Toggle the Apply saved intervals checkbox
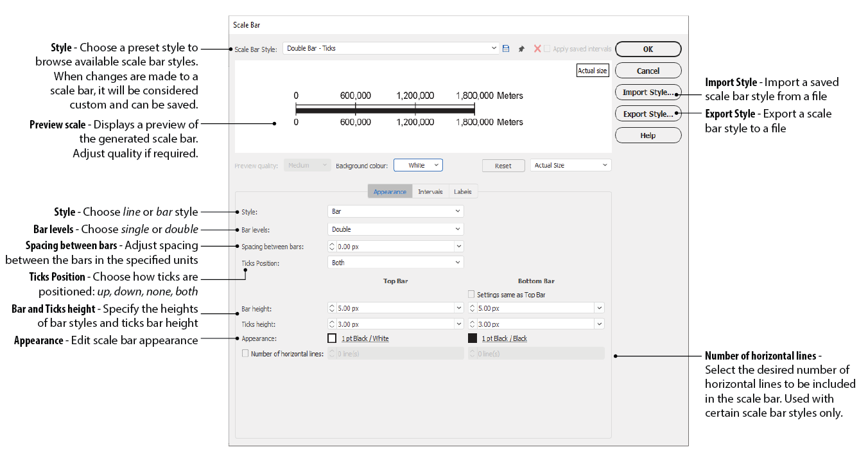 [548, 49]
